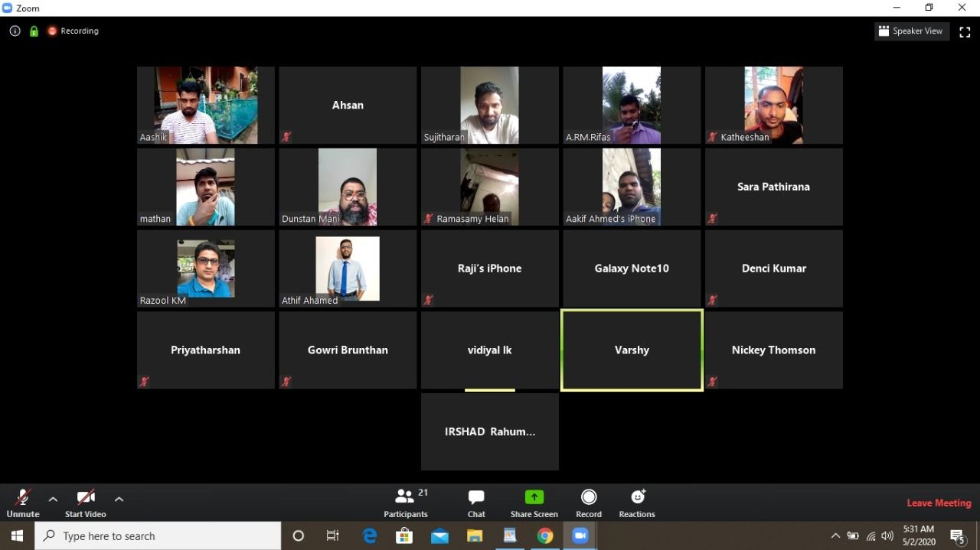Switch to Speaker View
The height and width of the screenshot is (550, 980).
pyautogui.click(x=911, y=31)
